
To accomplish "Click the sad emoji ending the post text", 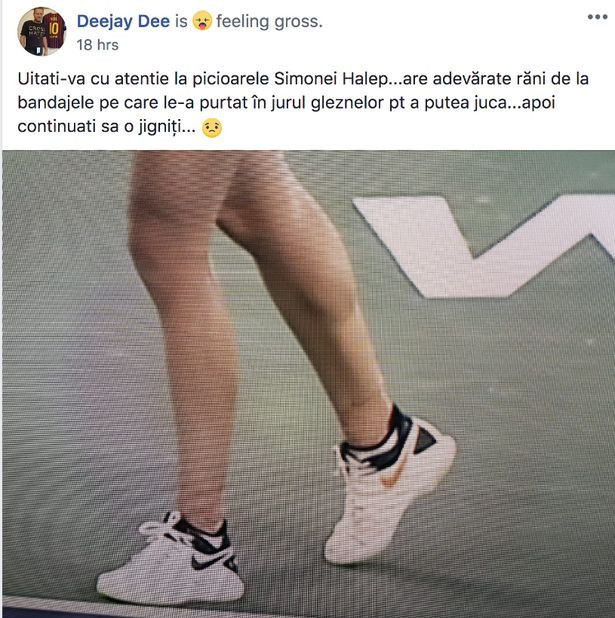I will pyautogui.click(x=212, y=128).
